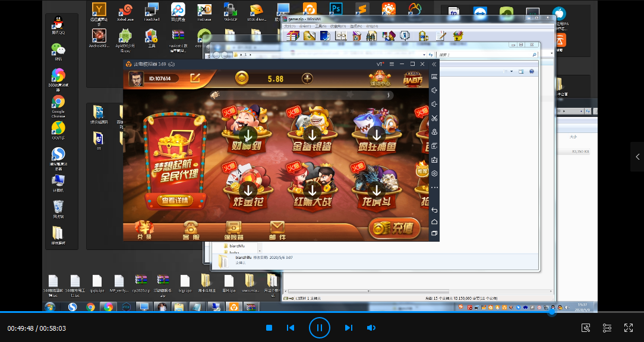Open the 客服 customer service phone icon
This screenshot has width=644, height=342.
click(x=190, y=229)
